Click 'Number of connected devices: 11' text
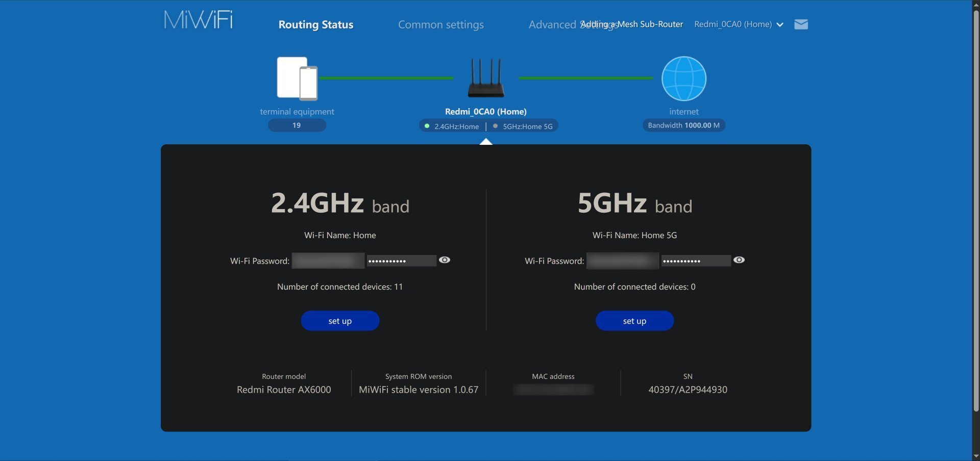Screen dimensions: 980x461 tap(340, 287)
